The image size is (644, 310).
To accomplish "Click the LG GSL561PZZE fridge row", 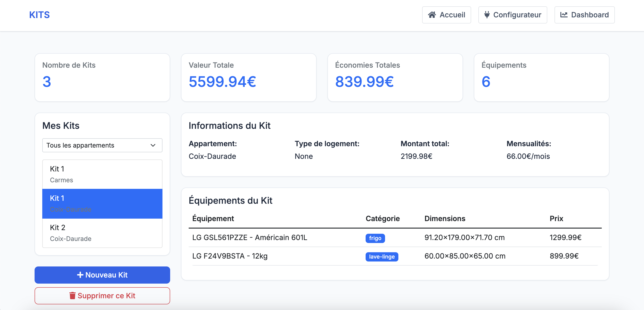I will click(250, 238).
